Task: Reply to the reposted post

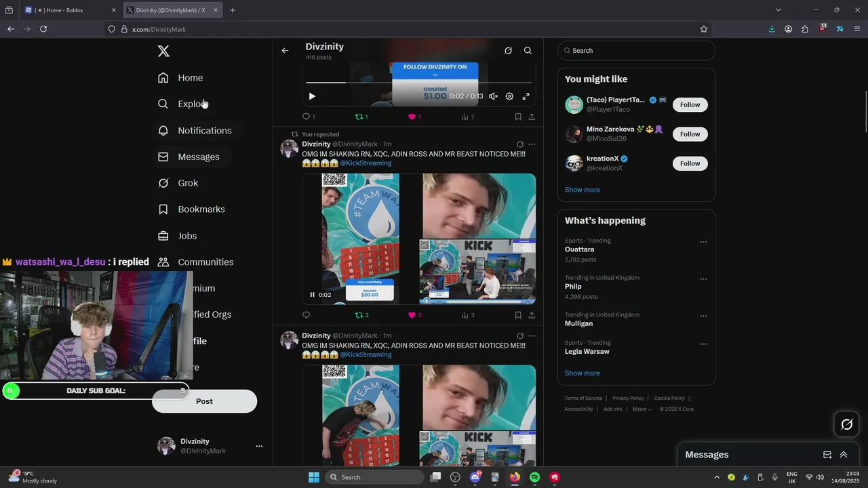Action: (306, 315)
